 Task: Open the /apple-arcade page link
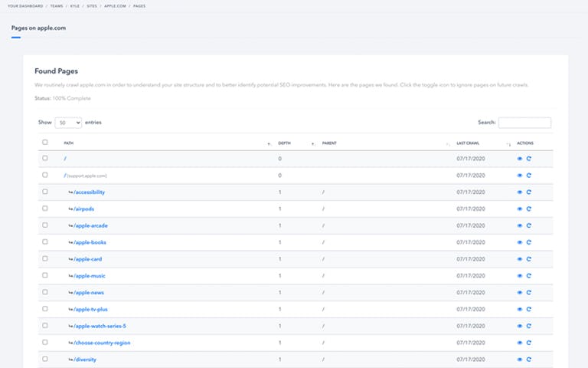pyautogui.click(x=90, y=225)
